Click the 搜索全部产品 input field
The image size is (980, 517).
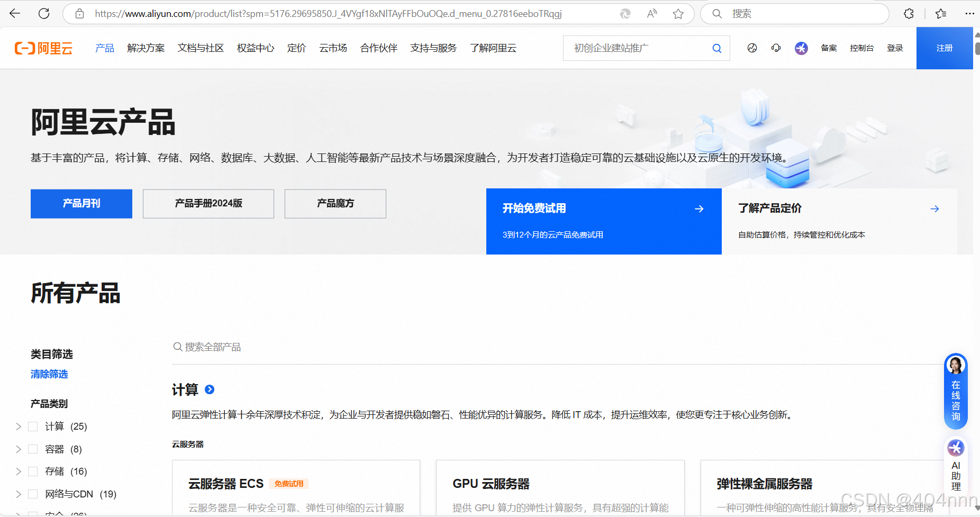[x=561, y=347]
